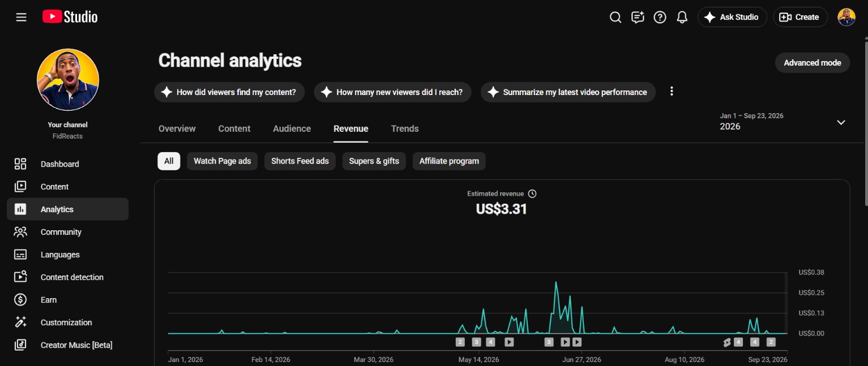Select the All revenue filter chip
The width and height of the screenshot is (868, 366).
(x=169, y=161)
